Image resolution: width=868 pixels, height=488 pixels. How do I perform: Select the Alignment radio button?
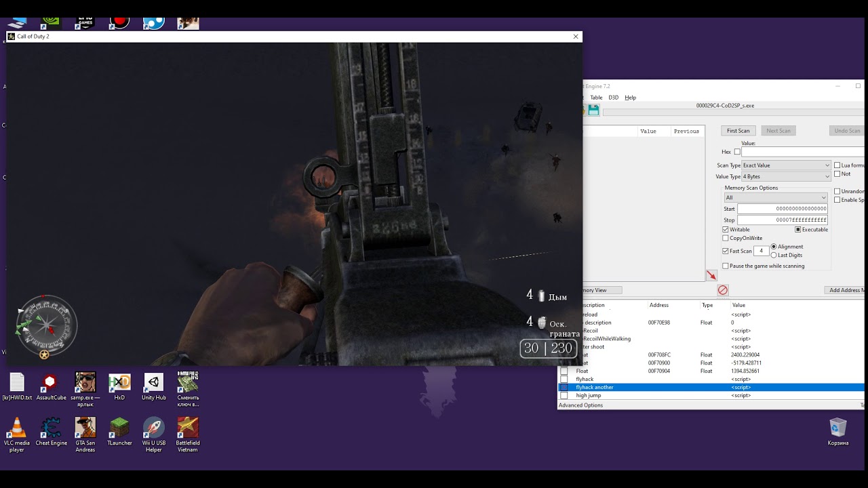pos(774,247)
